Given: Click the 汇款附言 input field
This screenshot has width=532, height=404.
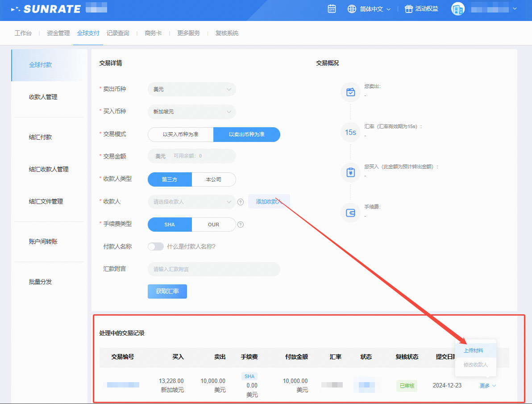Looking at the screenshot, I should pos(213,269).
